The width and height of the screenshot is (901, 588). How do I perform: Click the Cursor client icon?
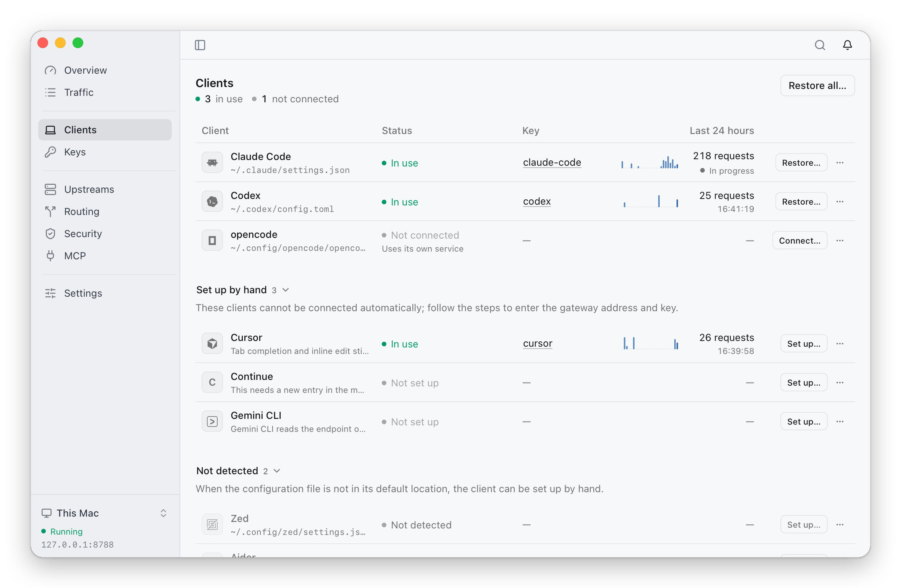click(212, 344)
